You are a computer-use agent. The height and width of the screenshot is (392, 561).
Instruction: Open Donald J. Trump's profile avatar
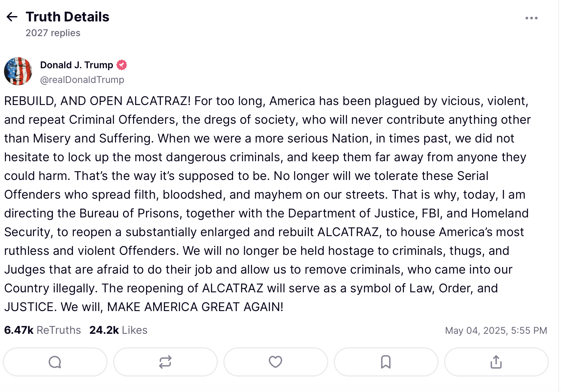point(18,71)
